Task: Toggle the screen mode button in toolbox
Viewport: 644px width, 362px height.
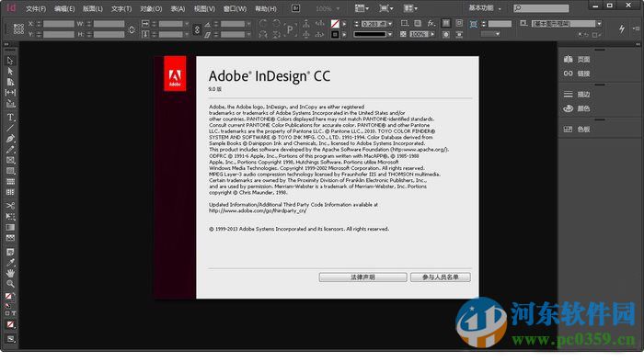Action: 11,339
